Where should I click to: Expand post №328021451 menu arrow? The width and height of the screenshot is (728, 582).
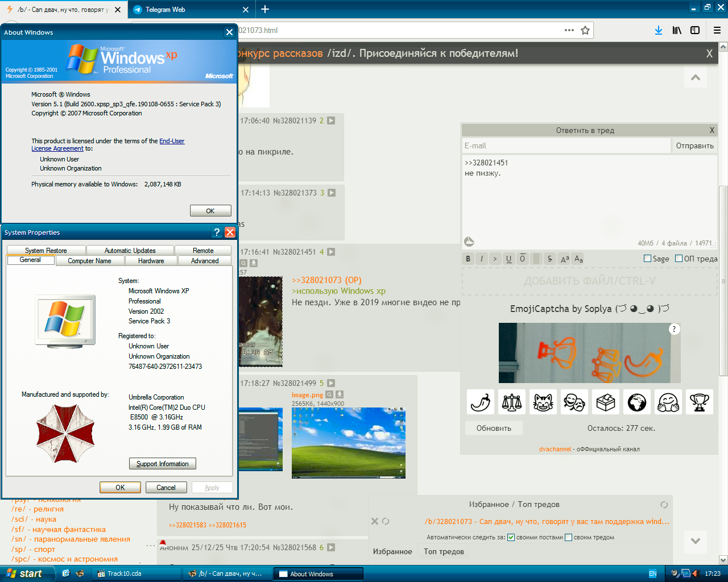[x=331, y=252]
